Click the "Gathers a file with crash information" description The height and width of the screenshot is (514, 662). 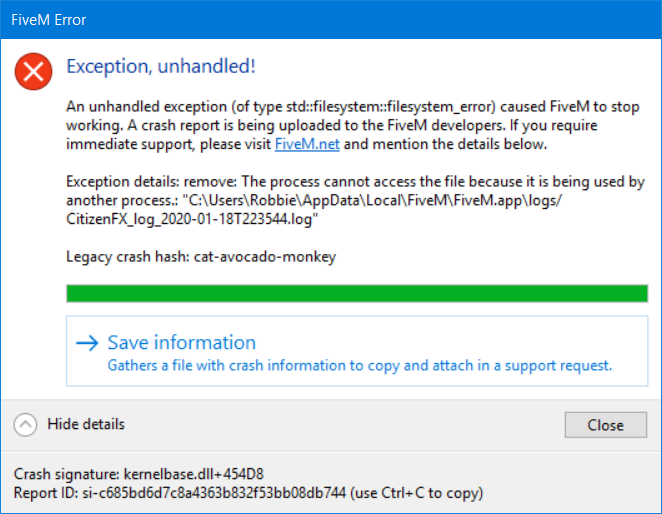click(x=359, y=365)
